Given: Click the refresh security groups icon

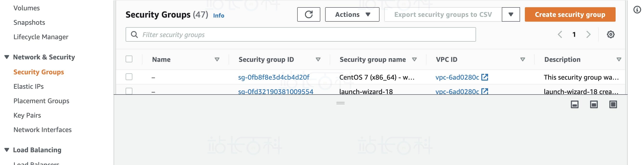Looking at the screenshot, I should 308,14.
